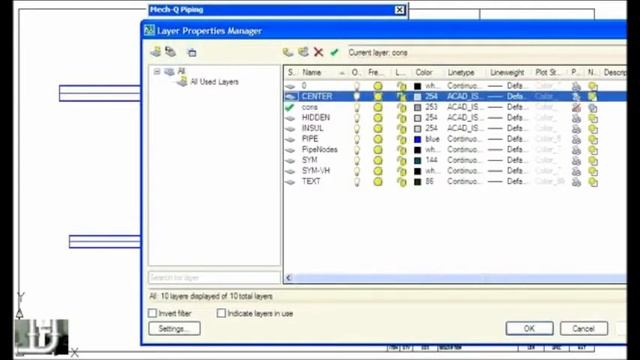Image resolution: width=640 pixels, height=360 pixels.
Task: Select the PipeNodes layer row name
Action: click(320, 150)
